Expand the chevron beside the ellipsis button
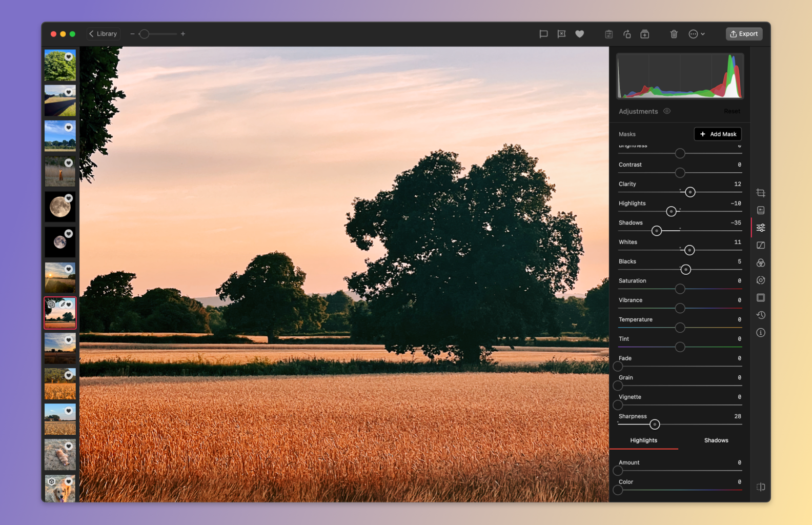The height and width of the screenshot is (525, 812). pyautogui.click(x=703, y=34)
